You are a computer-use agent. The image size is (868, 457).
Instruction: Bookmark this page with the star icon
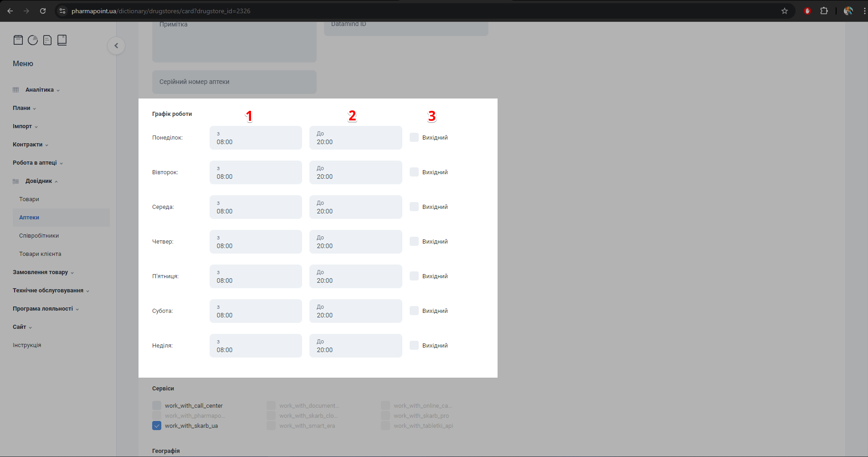pos(784,11)
